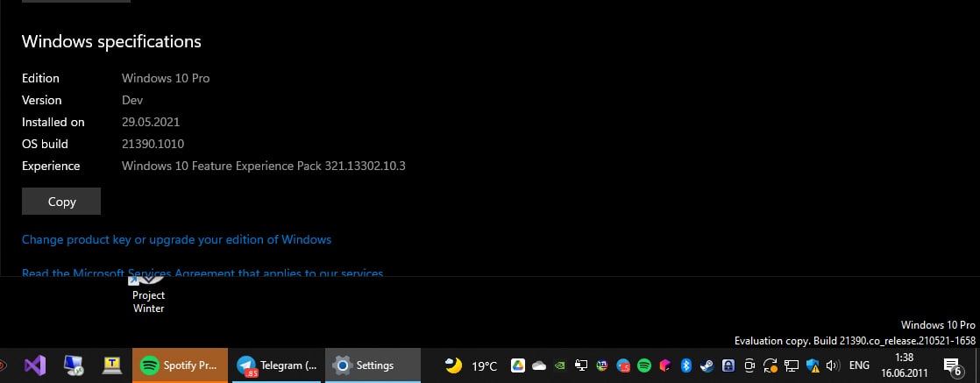Click the Meet Now camera tray icon
The height and width of the screenshot is (383, 980).
(749, 365)
